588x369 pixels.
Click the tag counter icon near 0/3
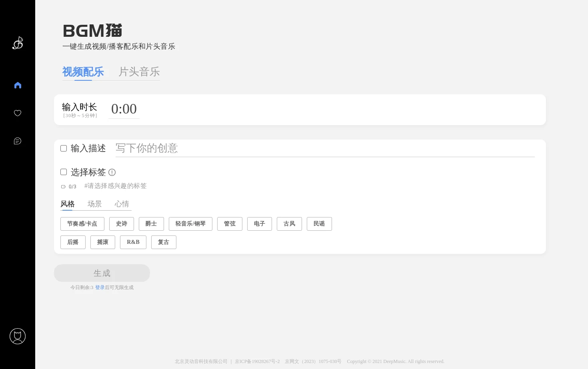coord(63,187)
